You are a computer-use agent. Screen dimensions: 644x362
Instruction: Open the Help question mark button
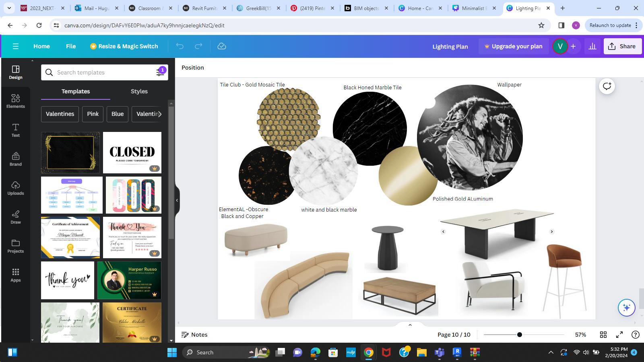pos(636,335)
